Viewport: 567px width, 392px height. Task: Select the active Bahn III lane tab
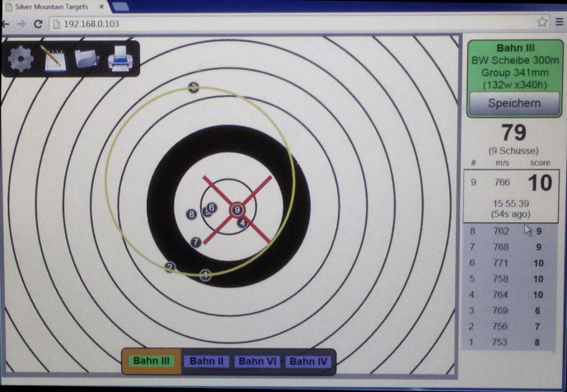pos(151,361)
